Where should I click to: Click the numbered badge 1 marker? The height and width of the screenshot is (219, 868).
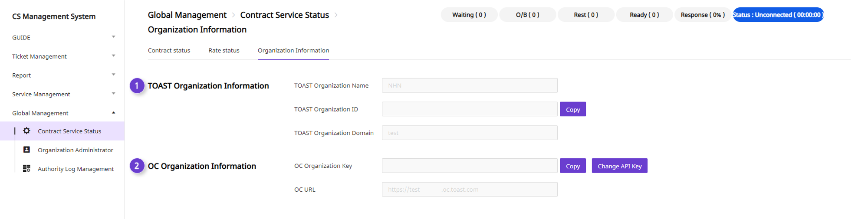tap(137, 86)
